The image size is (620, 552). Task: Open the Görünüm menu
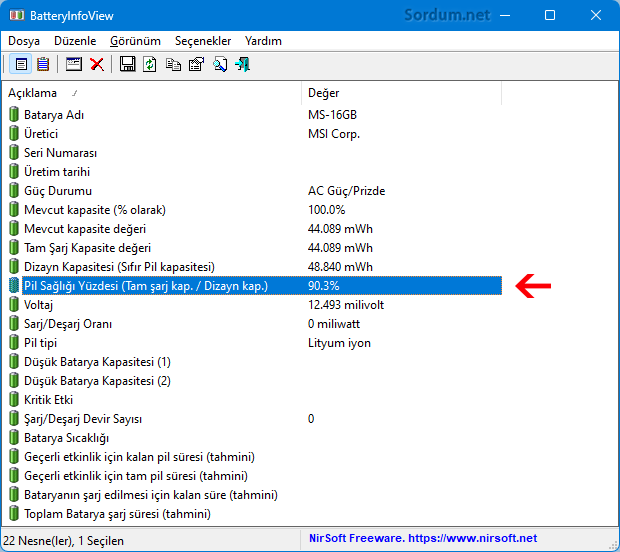click(x=135, y=41)
